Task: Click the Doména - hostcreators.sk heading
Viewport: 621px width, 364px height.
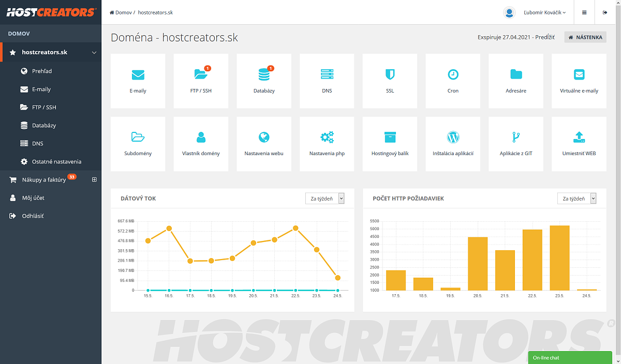Action: click(174, 37)
